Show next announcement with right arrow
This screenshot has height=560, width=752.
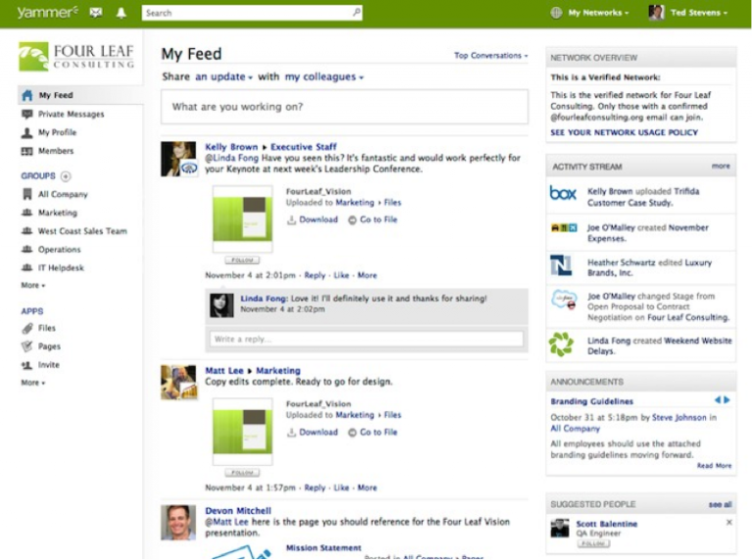click(x=728, y=400)
